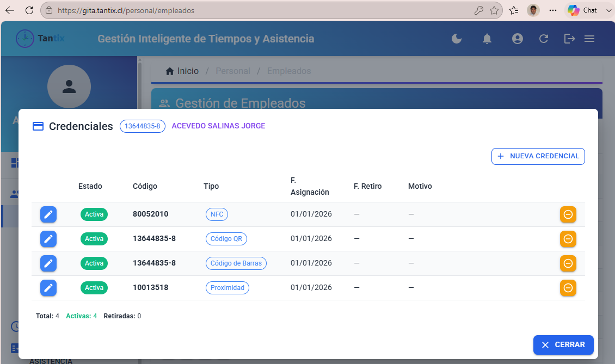This screenshot has height=364, width=615.
Task: Click the 13644835-8 RUT badge
Action: coord(143,126)
